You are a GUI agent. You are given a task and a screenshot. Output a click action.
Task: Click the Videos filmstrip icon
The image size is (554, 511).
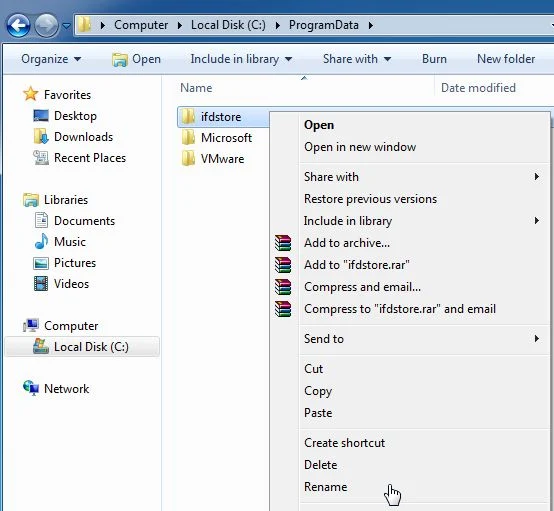pos(41,283)
